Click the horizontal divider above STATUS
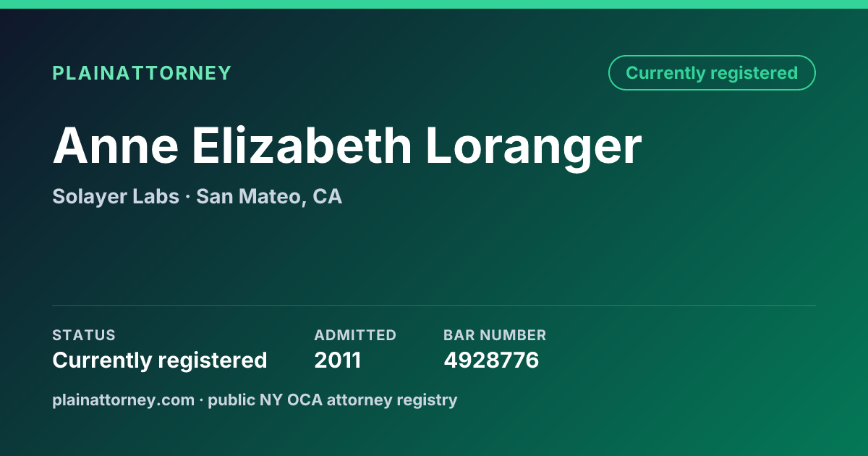 434,305
